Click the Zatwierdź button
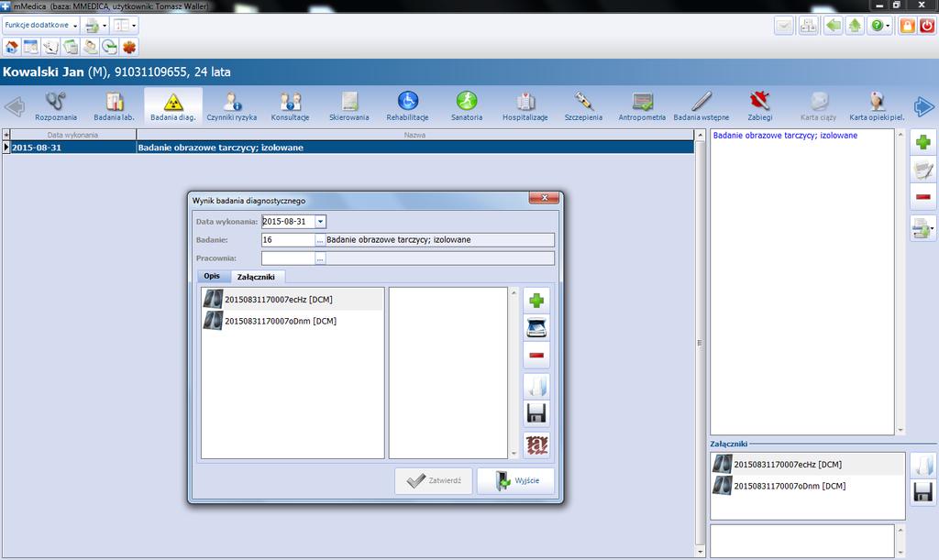 coord(434,480)
